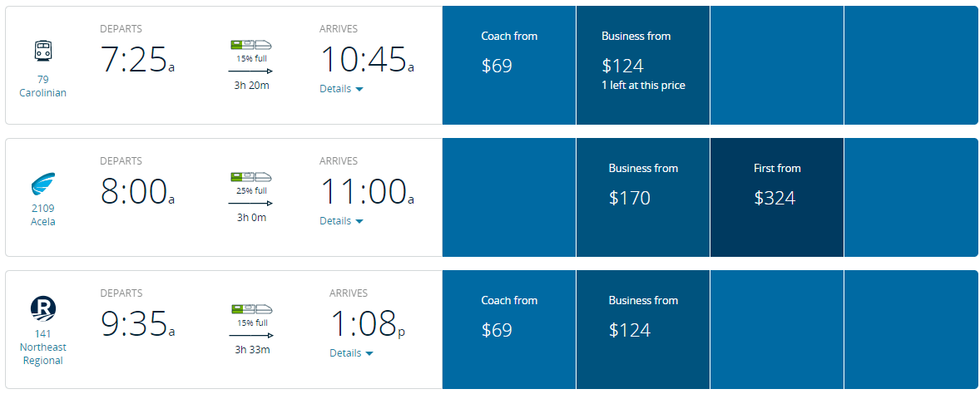This screenshot has width=980, height=394.
Task: Click the 25% full capacity icon for Acela
Action: pyautogui.click(x=250, y=177)
